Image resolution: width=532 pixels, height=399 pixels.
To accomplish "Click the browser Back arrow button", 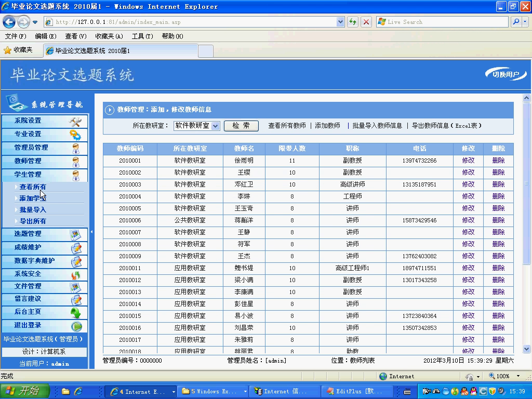I will pyautogui.click(x=9, y=22).
